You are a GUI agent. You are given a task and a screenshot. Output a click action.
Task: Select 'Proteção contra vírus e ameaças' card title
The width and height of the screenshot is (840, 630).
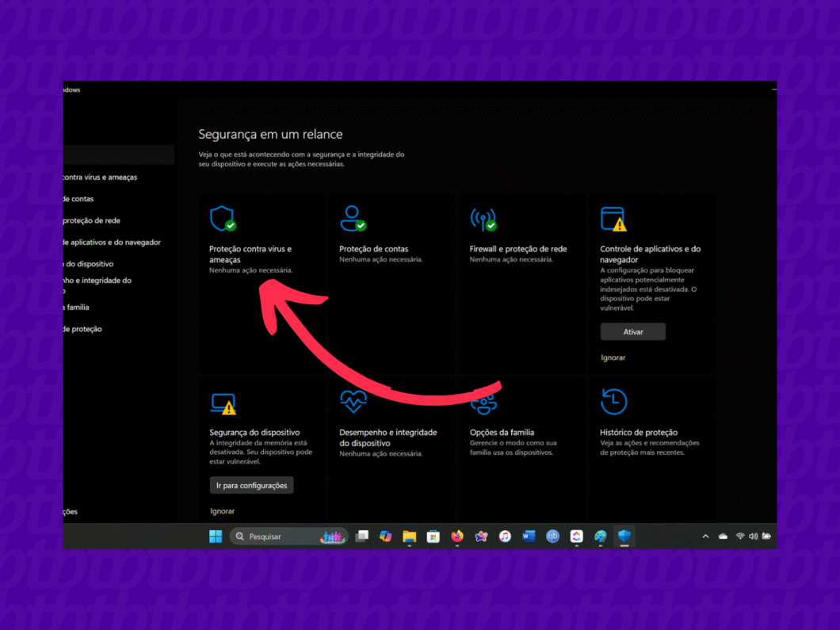point(250,254)
